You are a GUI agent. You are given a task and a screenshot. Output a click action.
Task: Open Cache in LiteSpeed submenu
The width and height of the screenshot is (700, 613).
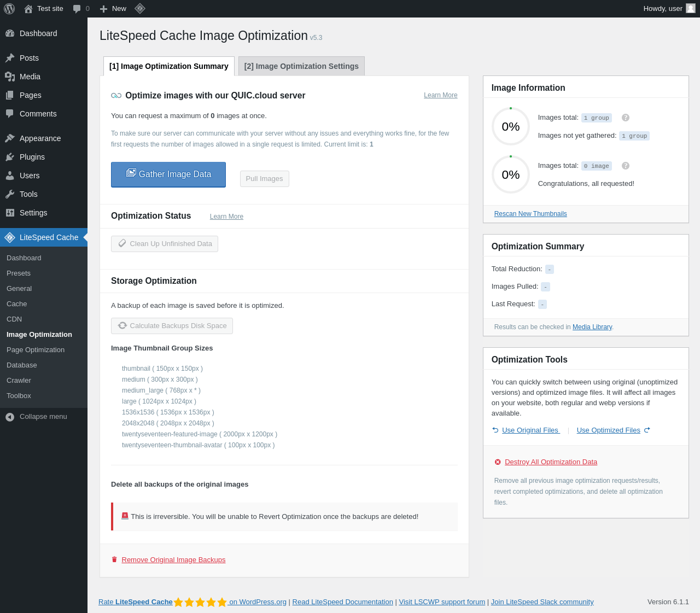point(17,304)
